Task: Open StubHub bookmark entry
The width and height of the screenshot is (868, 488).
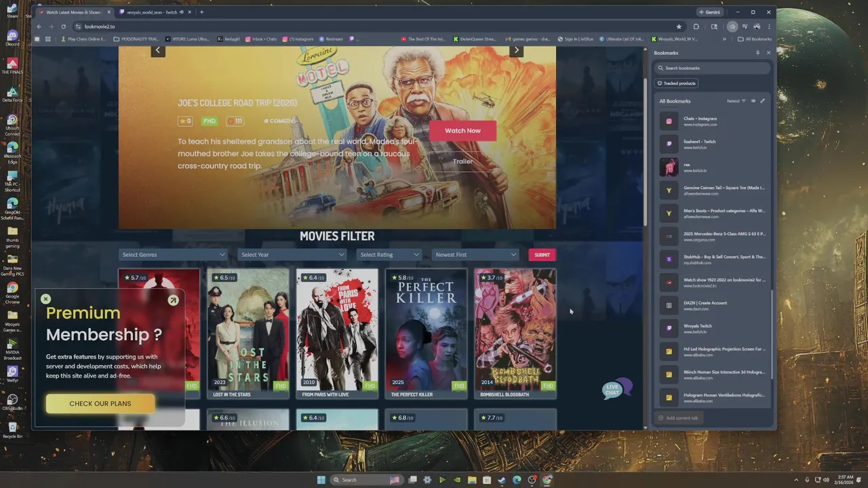Action: click(713, 260)
